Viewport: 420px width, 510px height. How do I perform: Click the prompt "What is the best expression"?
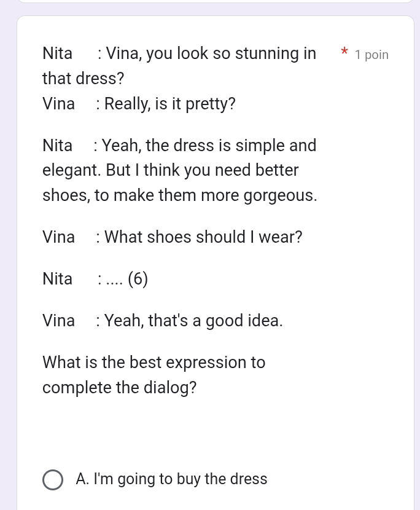coord(154,363)
